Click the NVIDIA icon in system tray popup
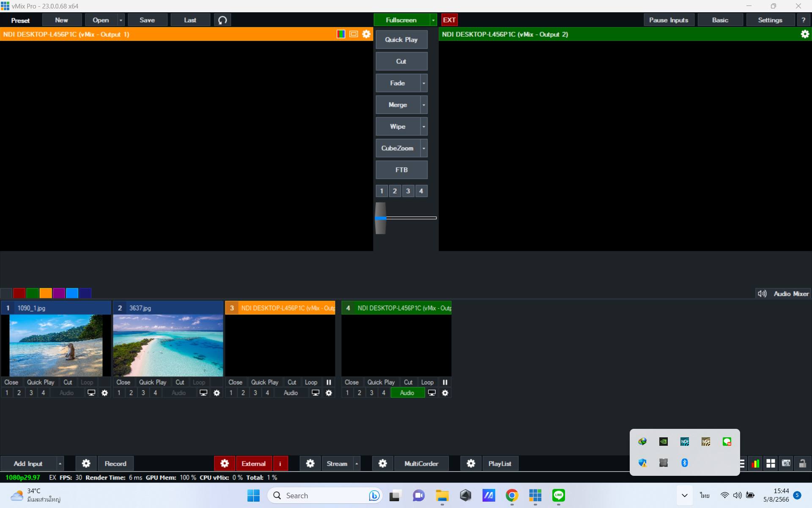This screenshot has width=812, height=508. coord(664,442)
